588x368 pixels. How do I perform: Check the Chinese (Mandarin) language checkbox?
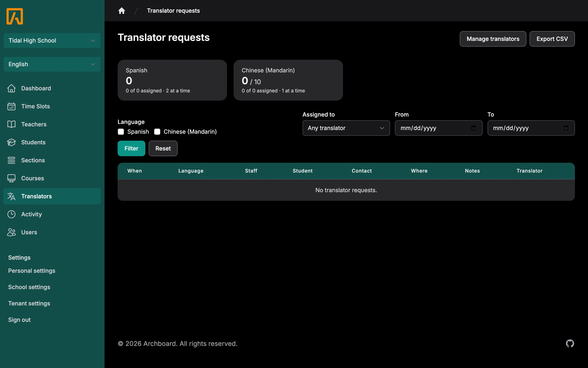tap(157, 132)
